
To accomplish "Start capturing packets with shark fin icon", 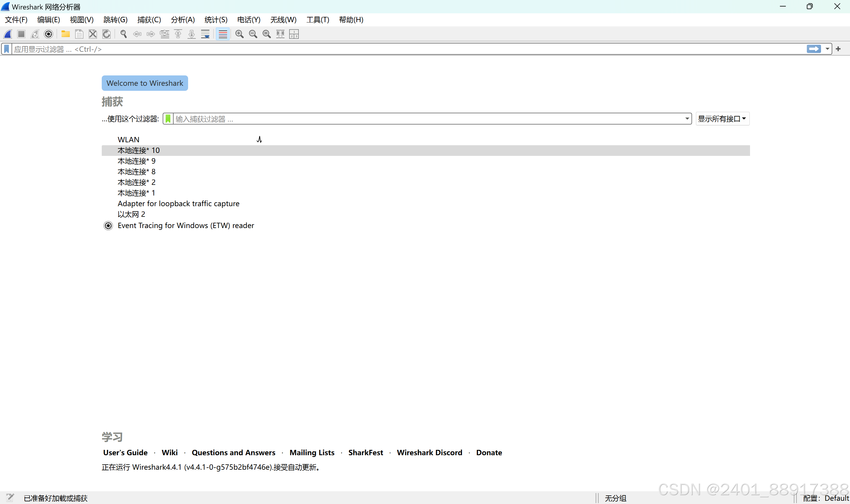I will (x=8, y=34).
